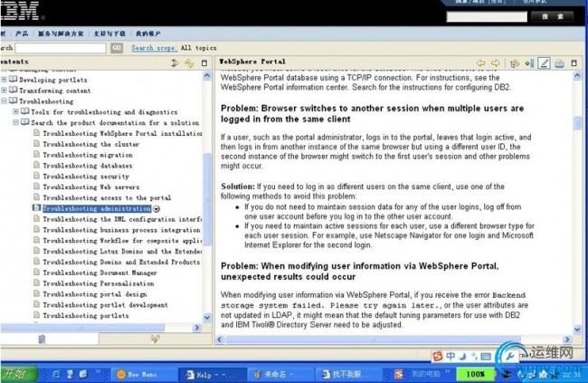
Task: Click the IBM top search text box
Action: pyautogui.click(x=487, y=16)
